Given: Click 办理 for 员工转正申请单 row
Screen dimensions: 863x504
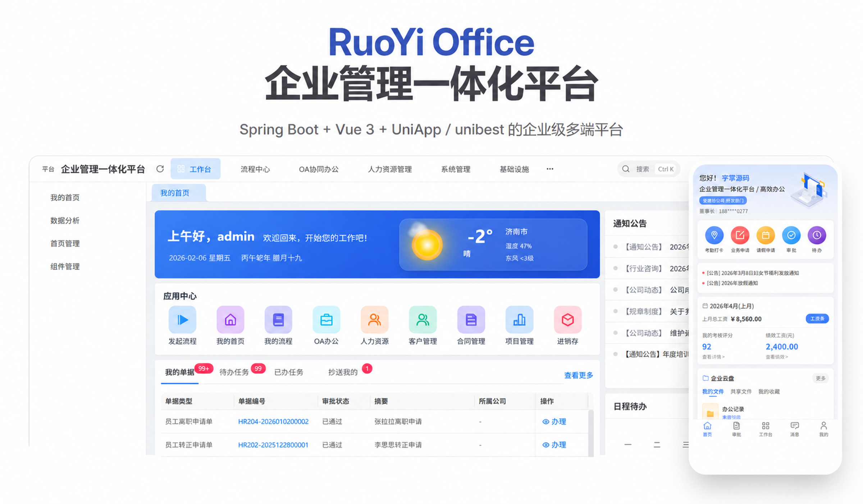Looking at the screenshot, I should point(554,445).
